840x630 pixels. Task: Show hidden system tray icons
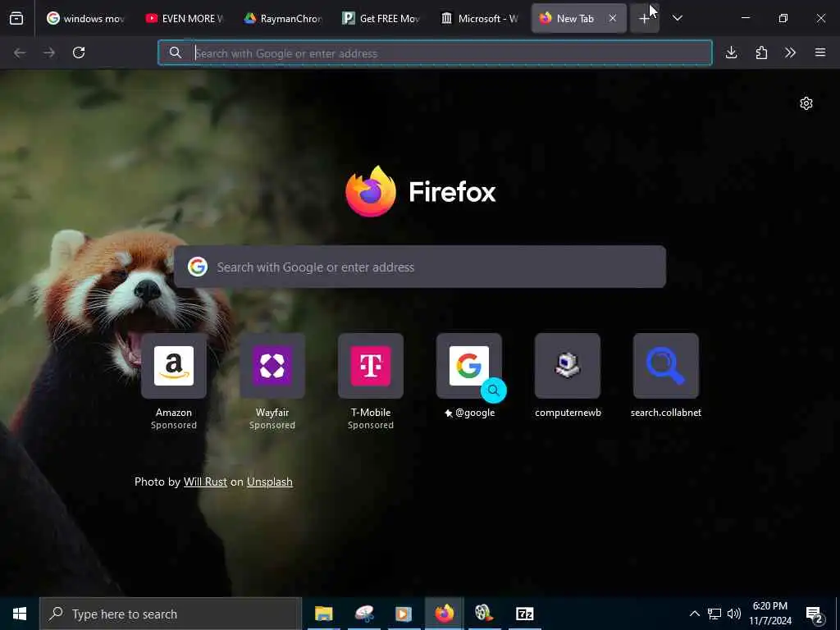point(694,614)
